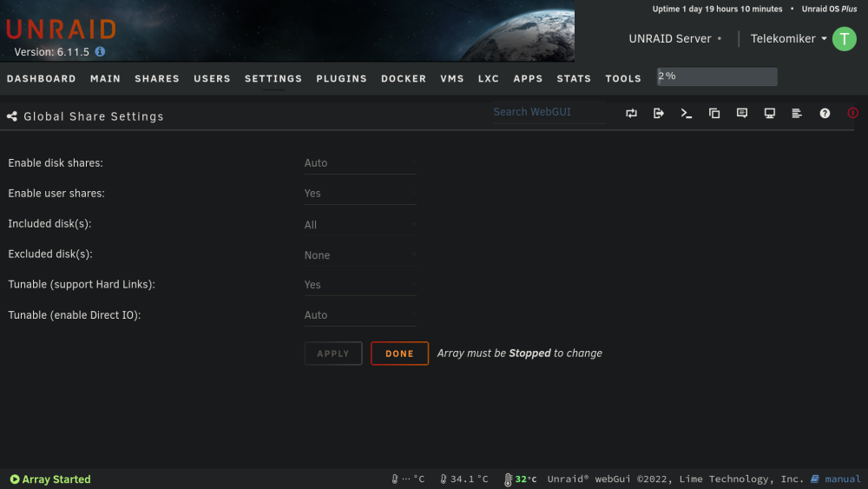
Task: Open the feedback speech bubble icon
Action: [742, 113]
